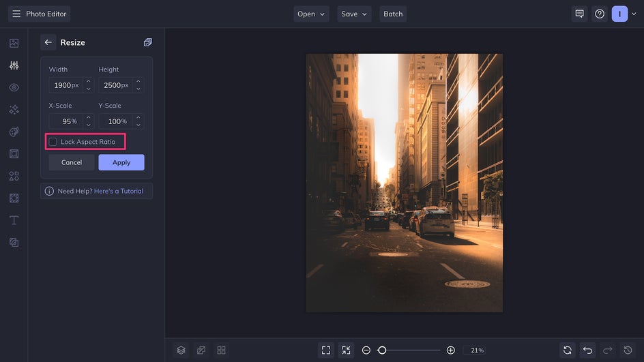
Task: Click the collapse arrows icon
Action: [x=347, y=350]
